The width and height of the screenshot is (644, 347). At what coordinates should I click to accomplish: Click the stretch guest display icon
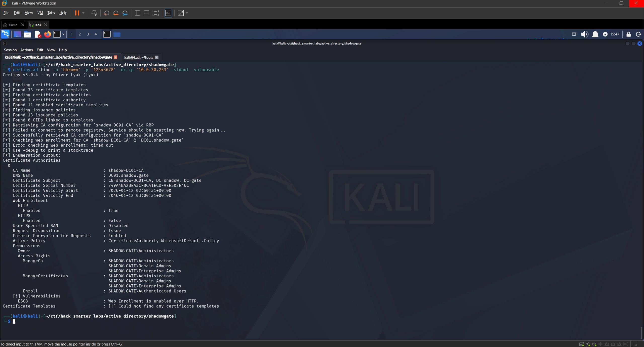tap(181, 13)
